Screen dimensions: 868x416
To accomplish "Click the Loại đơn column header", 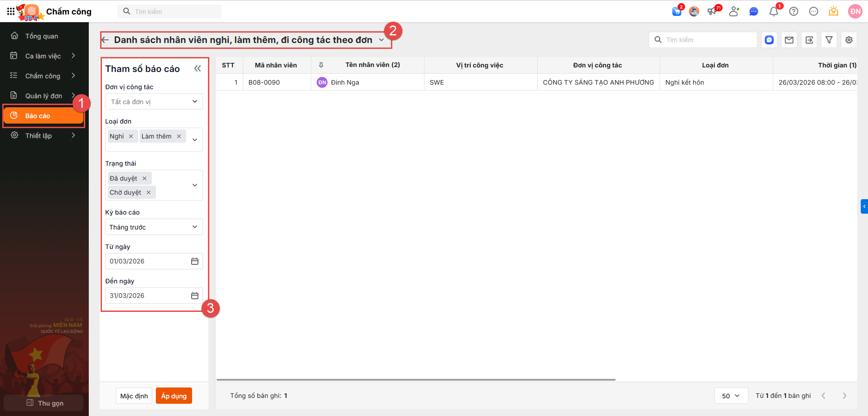I will (x=715, y=65).
